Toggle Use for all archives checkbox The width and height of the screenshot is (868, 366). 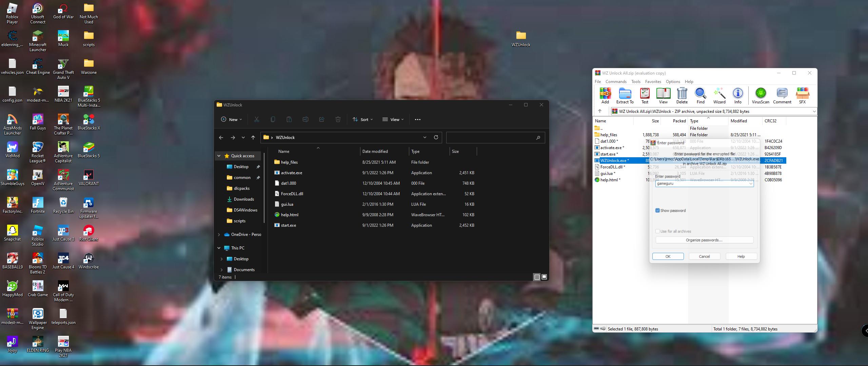click(x=658, y=231)
